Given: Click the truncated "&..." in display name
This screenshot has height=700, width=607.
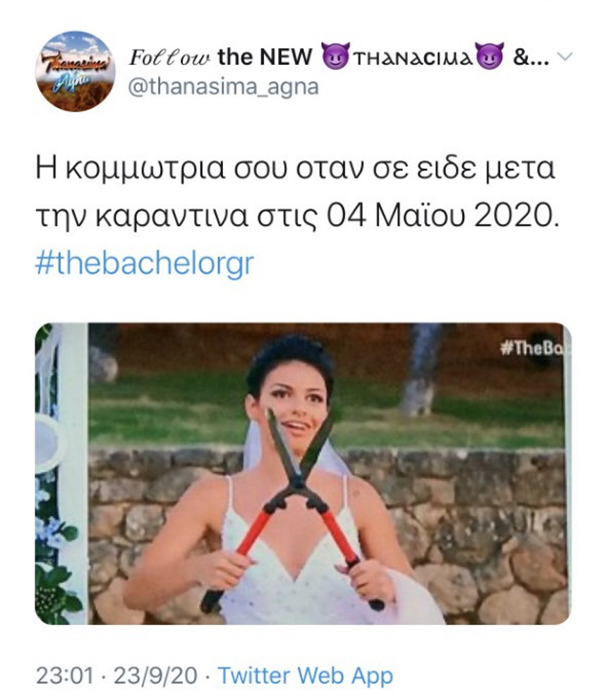Looking at the screenshot, I should coord(531,57).
